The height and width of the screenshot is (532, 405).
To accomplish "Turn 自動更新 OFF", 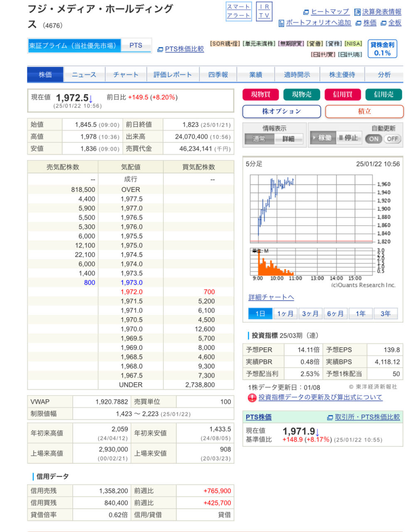I will (393, 139).
